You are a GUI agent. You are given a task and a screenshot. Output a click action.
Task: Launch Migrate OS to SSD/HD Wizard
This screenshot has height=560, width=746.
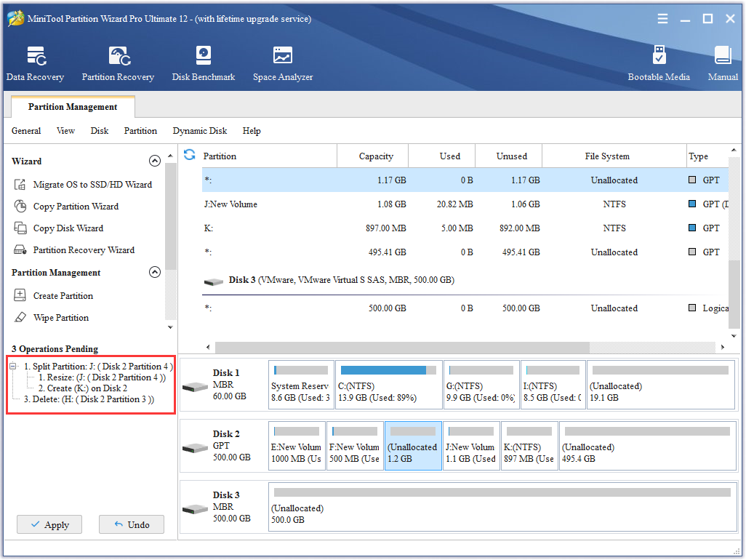(92, 185)
